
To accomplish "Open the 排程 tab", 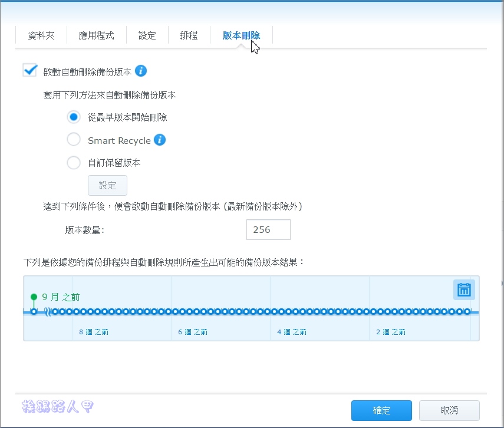I will (189, 35).
